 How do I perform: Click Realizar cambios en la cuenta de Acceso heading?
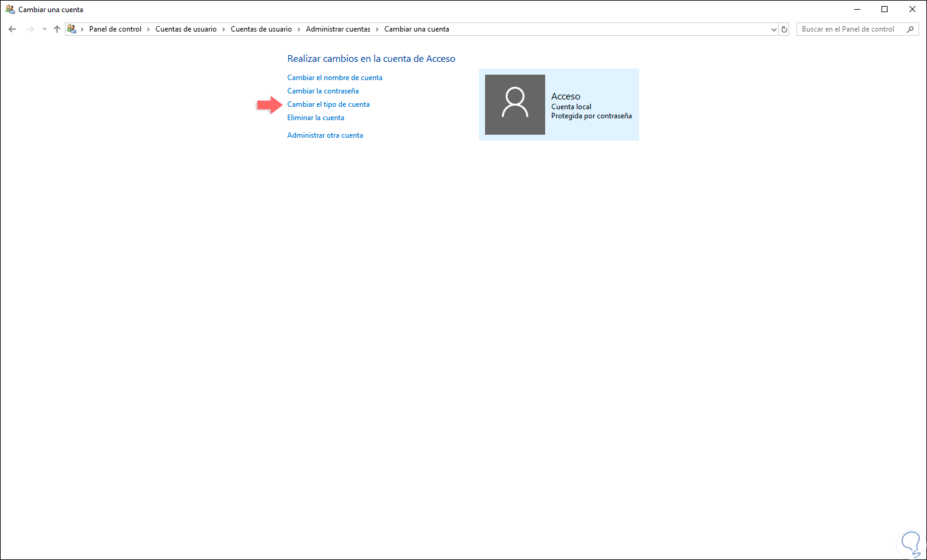(371, 59)
